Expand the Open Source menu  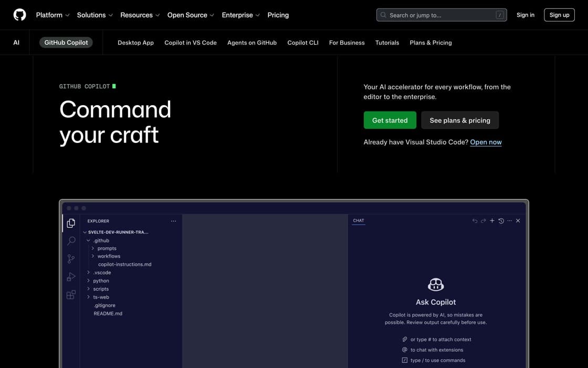click(x=191, y=15)
